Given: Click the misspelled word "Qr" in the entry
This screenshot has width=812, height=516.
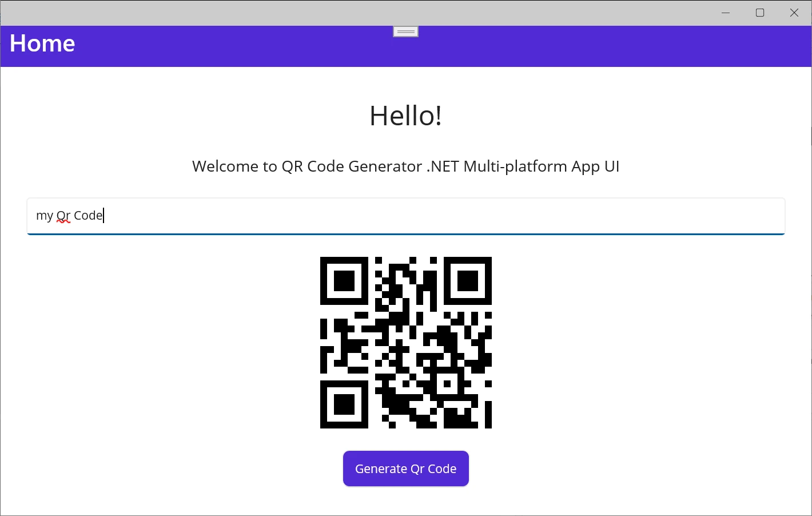Looking at the screenshot, I should tap(63, 216).
